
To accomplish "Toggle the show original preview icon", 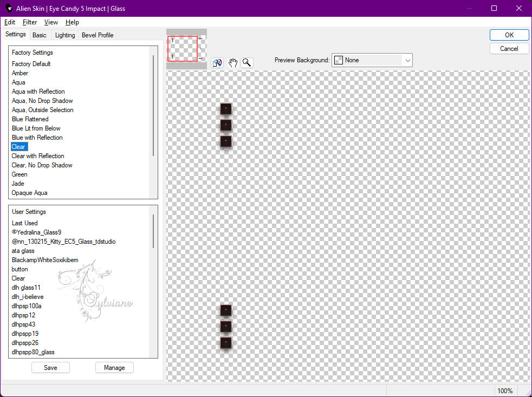I will click(x=217, y=63).
